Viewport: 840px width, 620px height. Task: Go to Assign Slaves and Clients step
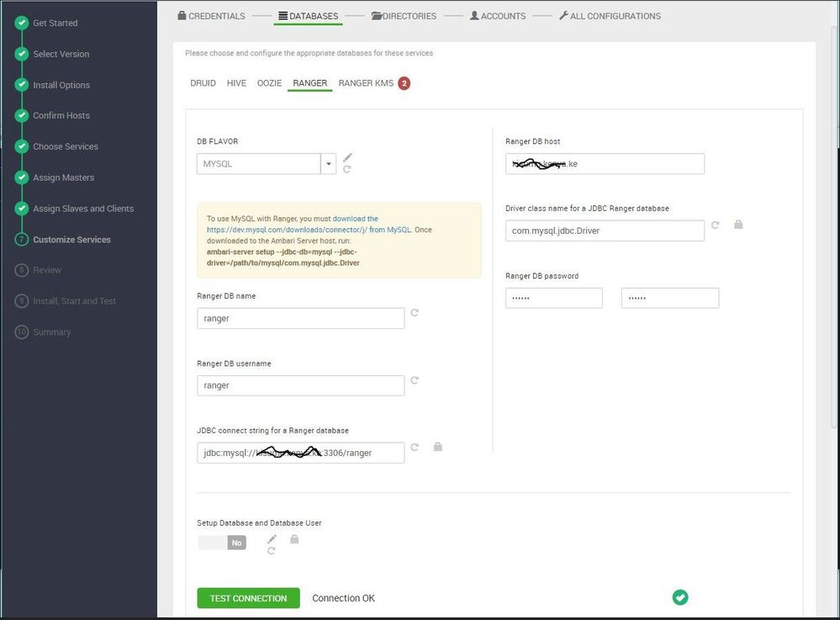click(x=83, y=209)
